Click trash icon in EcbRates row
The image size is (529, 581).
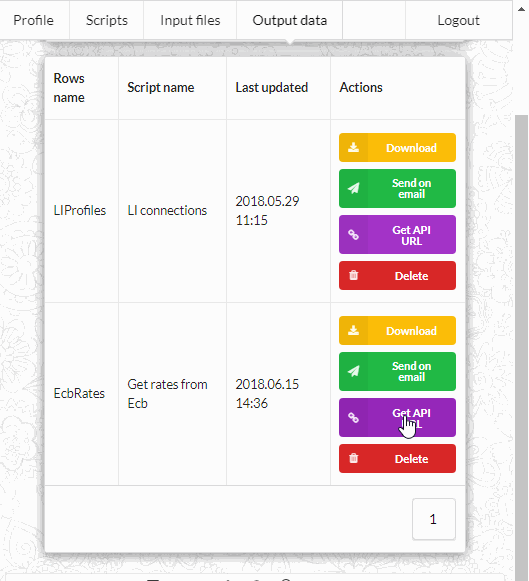point(353,458)
